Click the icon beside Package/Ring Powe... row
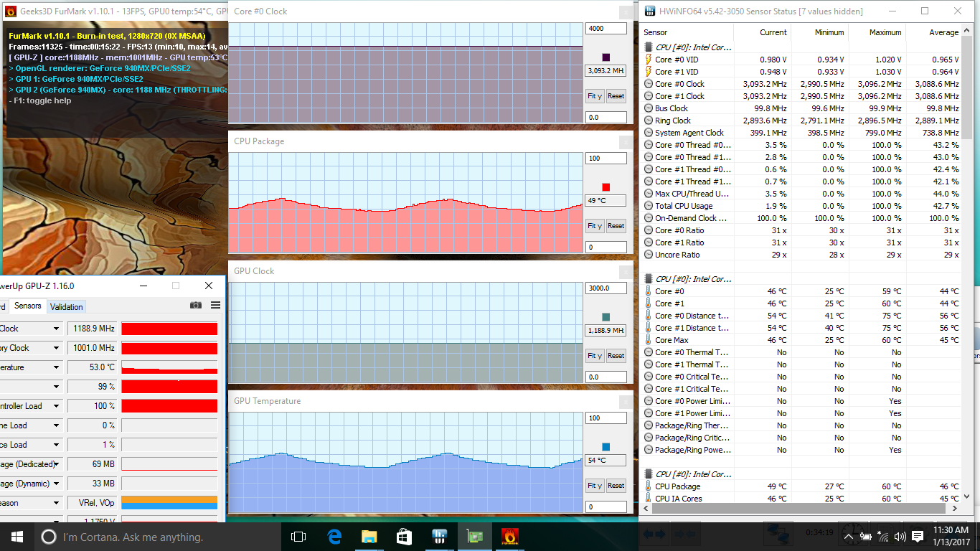 click(x=649, y=450)
